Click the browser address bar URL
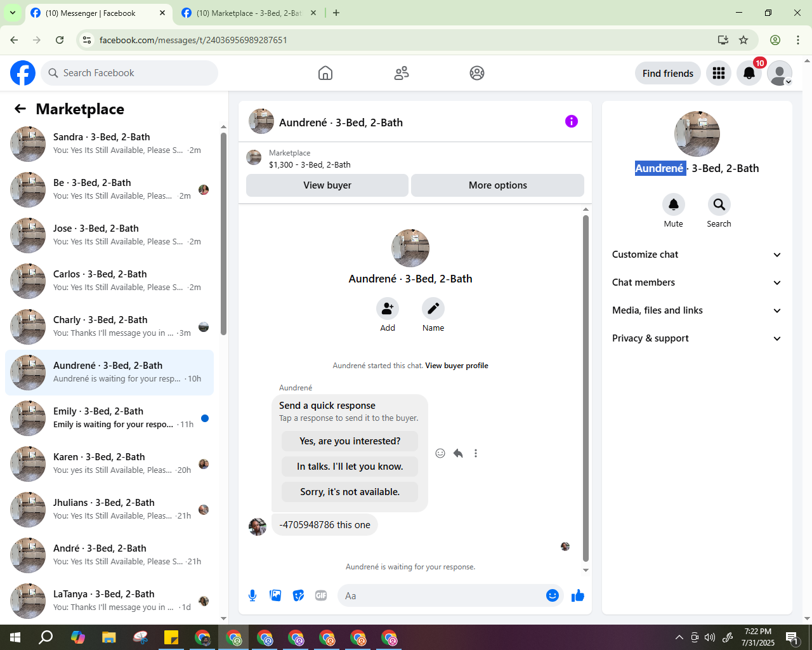 (x=193, y=40)
